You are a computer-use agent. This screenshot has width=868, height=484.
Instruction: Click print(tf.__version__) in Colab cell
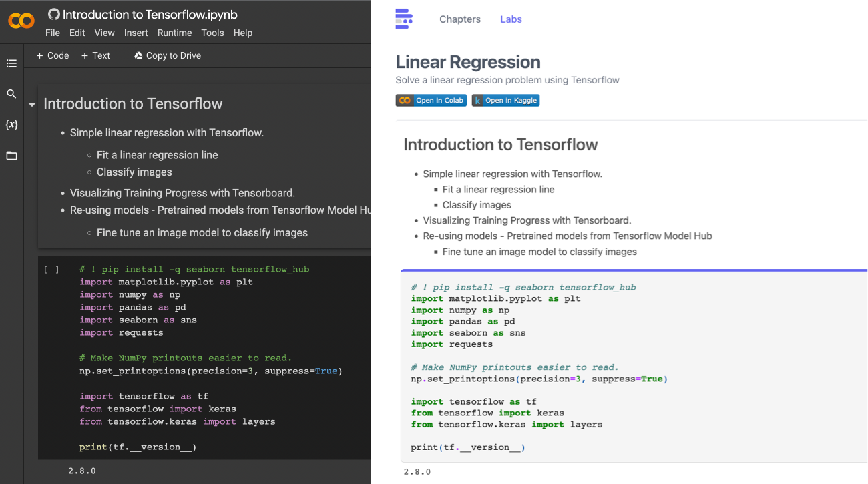click(x=138, y=447)
